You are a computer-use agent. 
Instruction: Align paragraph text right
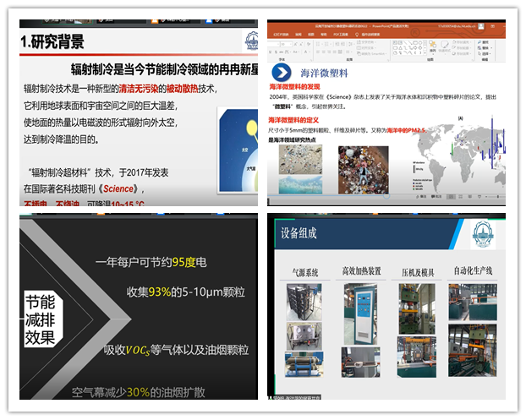(329, 52)
